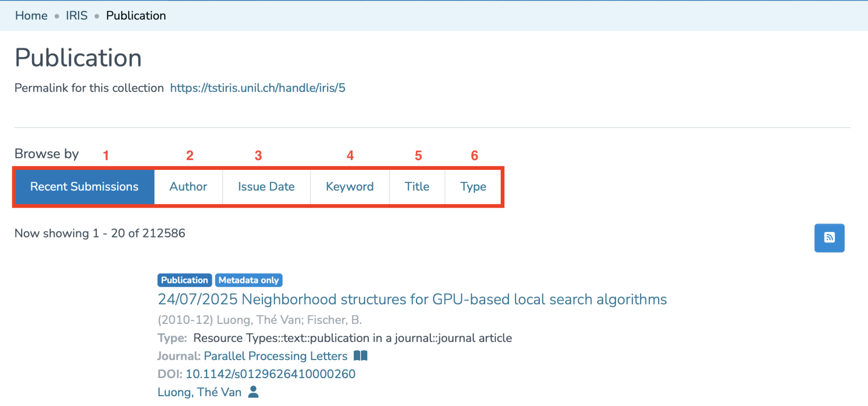Browse by Author tab
Image resolution: width=868 pixels, height=406 pixels.
(x=188, y=186)
